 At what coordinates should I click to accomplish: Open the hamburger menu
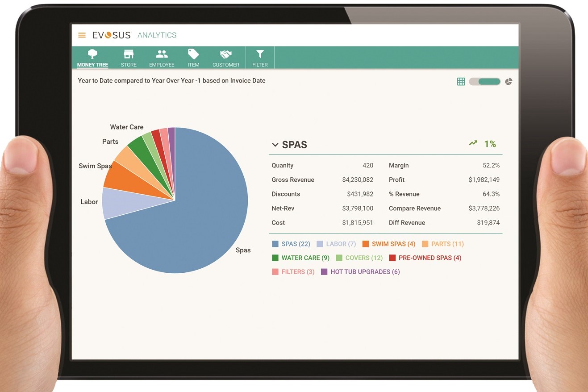pyautogui.click(x=82, y=35)
